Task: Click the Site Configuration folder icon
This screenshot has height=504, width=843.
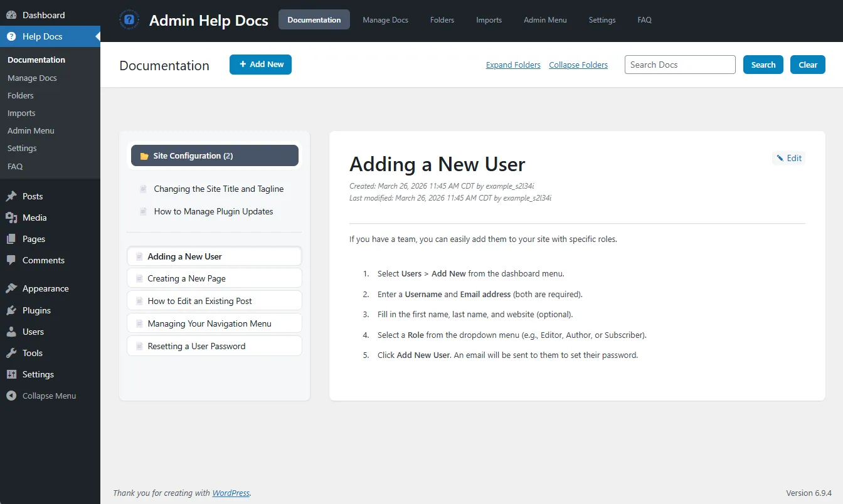Action: click(144, 156)
